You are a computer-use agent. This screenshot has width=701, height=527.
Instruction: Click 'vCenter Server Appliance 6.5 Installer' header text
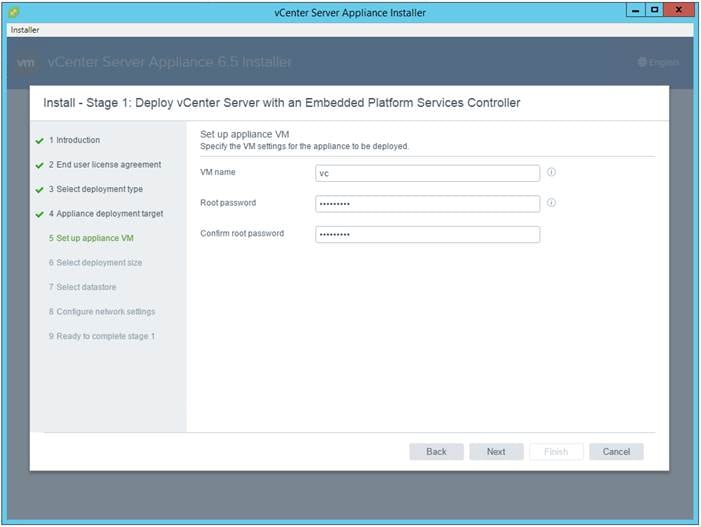169,62
